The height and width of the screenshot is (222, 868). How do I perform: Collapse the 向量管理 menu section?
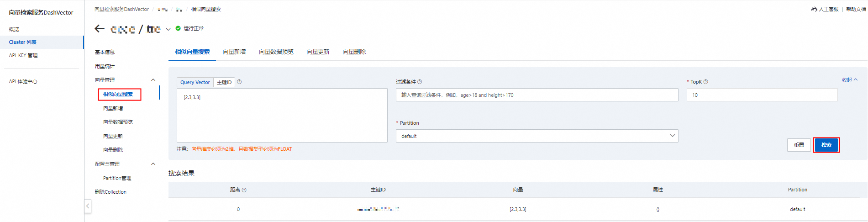pos(153,80)
